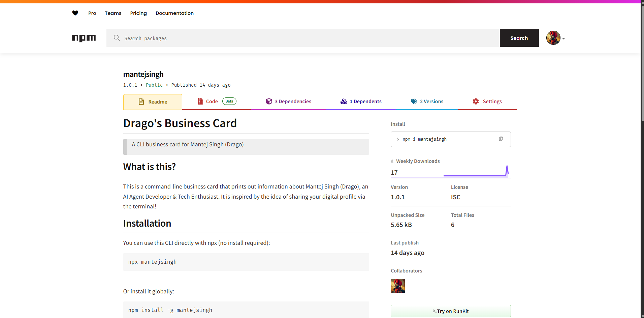Click the 'npm i mantejsingh' install text

[x=424, y=139]
